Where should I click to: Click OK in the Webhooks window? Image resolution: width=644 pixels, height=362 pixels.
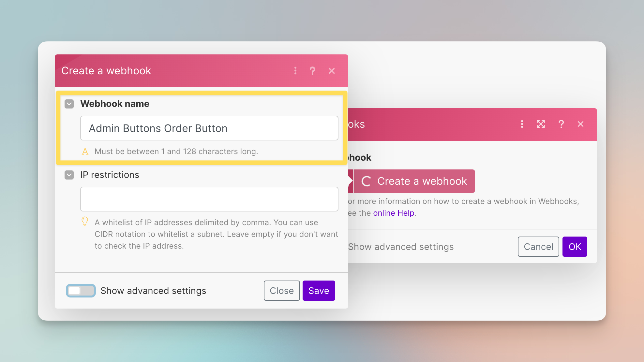coord(575,247)
